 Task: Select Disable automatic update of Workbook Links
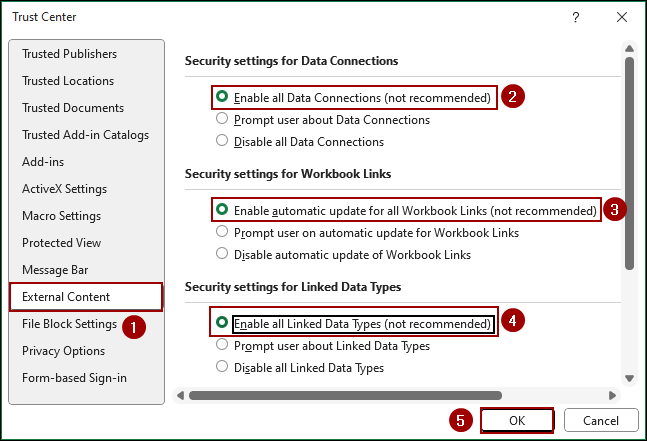(x=222, y=255)
